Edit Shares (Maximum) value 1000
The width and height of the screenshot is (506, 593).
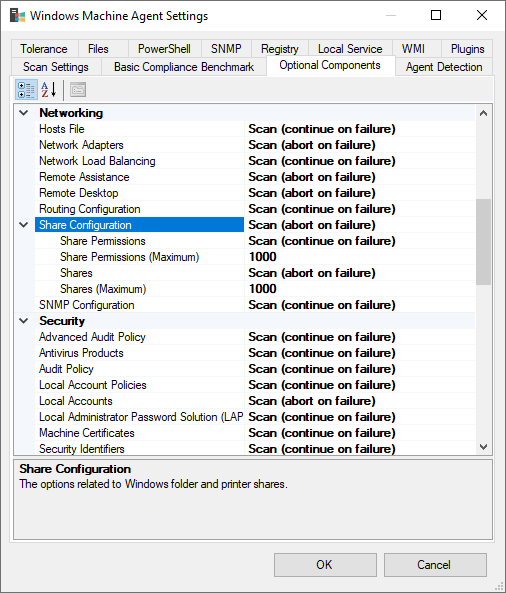(x=360, y=289)
